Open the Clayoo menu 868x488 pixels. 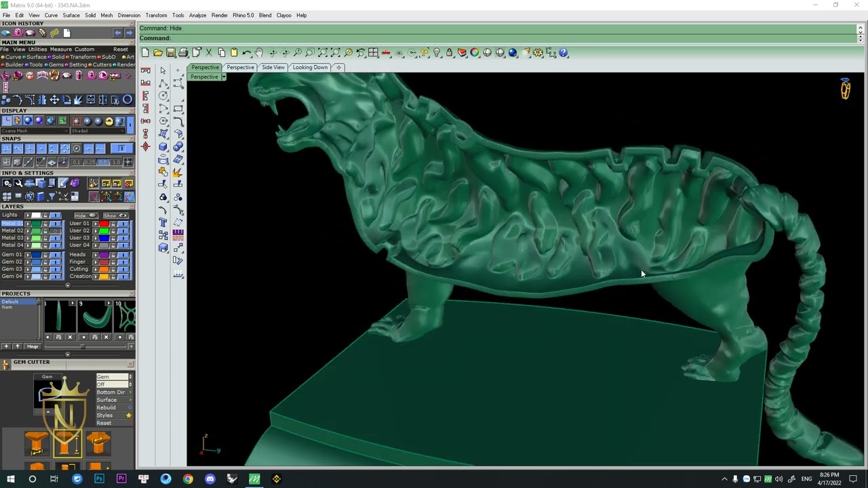pyautogui.click(x=283, y=15)
